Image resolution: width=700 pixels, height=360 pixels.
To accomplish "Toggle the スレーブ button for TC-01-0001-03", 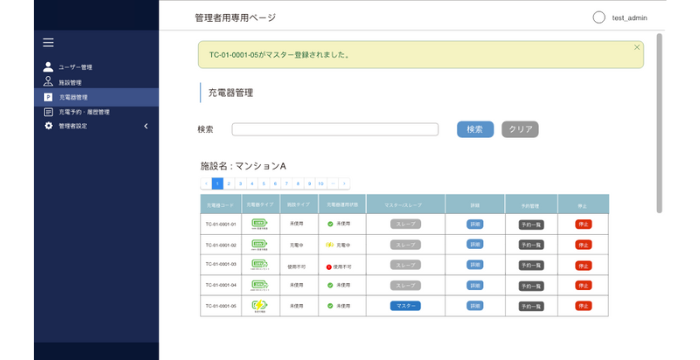I will pos(405,265).
